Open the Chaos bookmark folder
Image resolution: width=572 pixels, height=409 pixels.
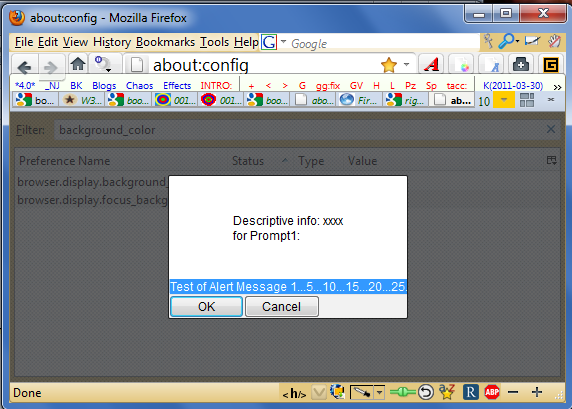pos(139,86)
